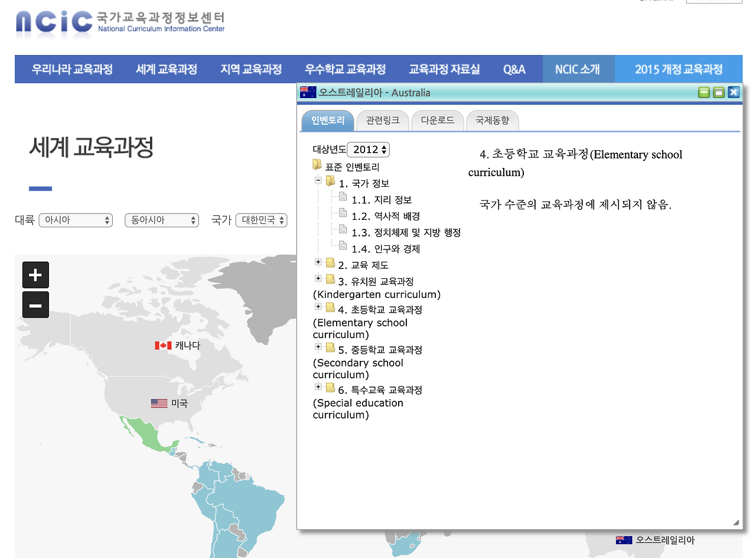
Task: Open the 대상년도 year selector showing 2012
Action: coord(368,150)
